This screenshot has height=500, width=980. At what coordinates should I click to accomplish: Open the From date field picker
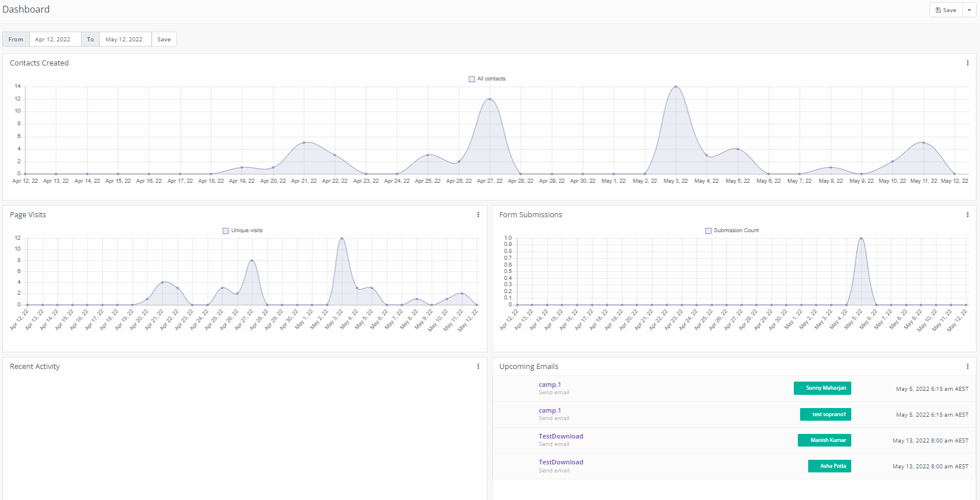tap(55, 40)
